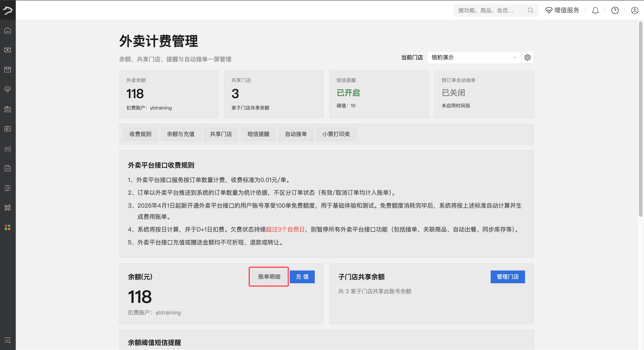This screenshot has height=350, width=644.
Task: Open the member ID card sidebar icon
Action: pos(7,129)
